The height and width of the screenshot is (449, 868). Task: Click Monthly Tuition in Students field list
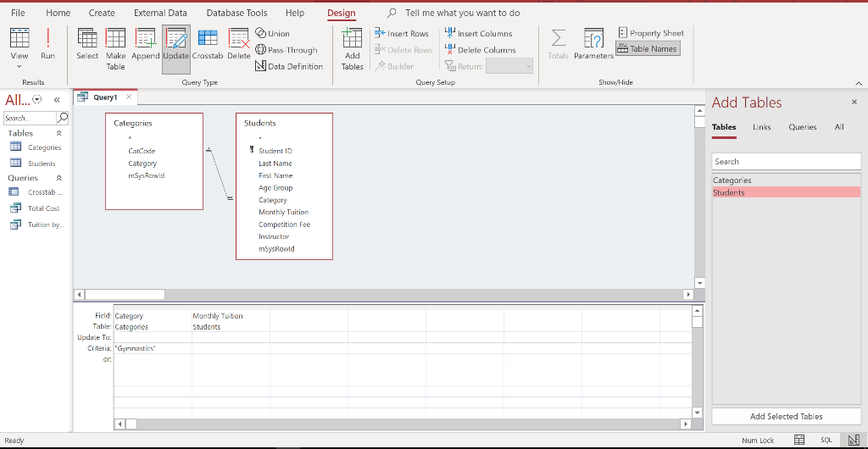click(x=283, y=213)
